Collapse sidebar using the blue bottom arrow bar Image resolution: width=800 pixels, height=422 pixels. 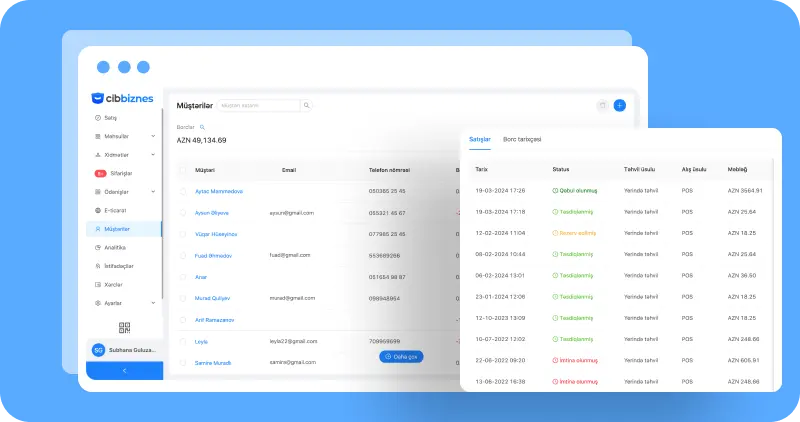pos(124,370)
